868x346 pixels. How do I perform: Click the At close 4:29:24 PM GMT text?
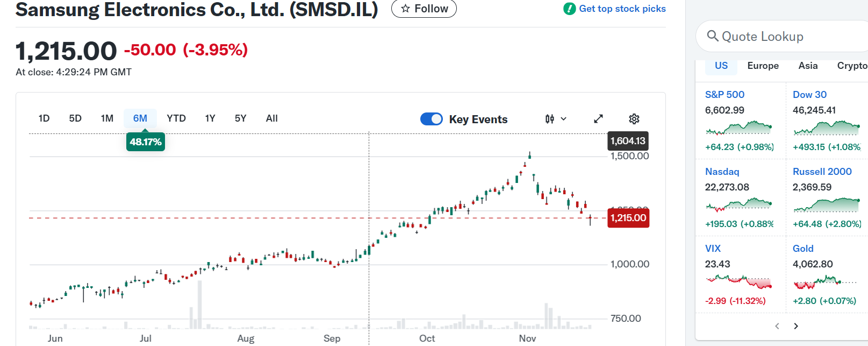(x=74, y=72)
